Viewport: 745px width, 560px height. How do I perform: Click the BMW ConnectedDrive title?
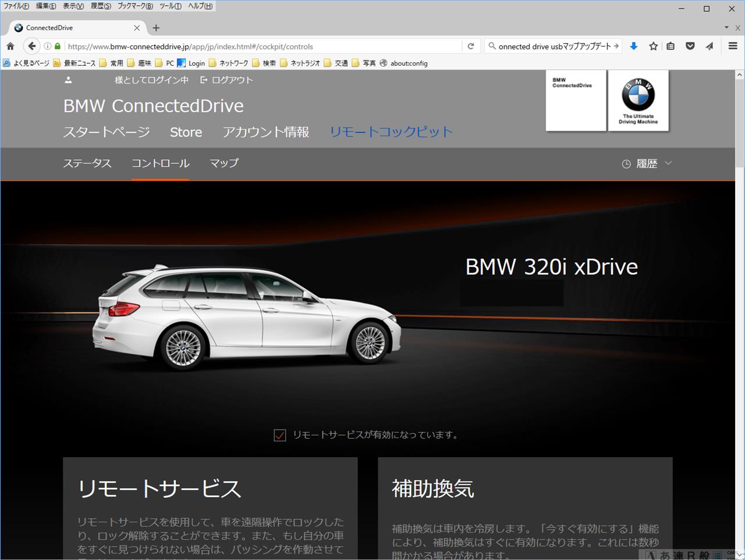(x=154, y=106)
